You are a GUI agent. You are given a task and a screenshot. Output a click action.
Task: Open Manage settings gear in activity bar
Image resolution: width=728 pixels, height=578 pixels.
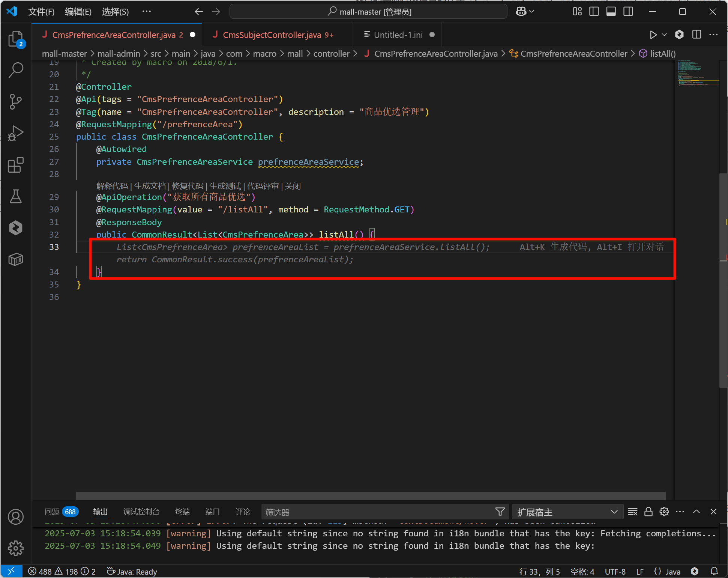pyautogui.click(x=16, y=548)
